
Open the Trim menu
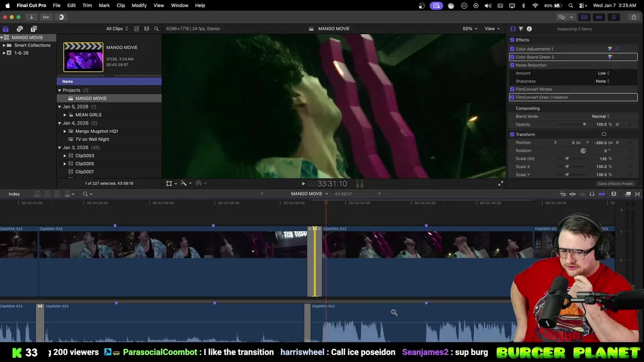pos(87,6)
